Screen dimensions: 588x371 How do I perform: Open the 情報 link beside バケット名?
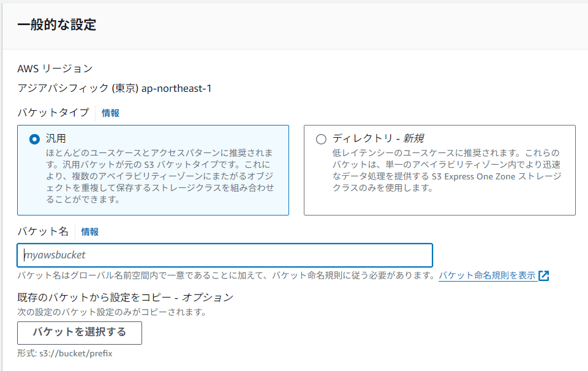coord(90,232)
